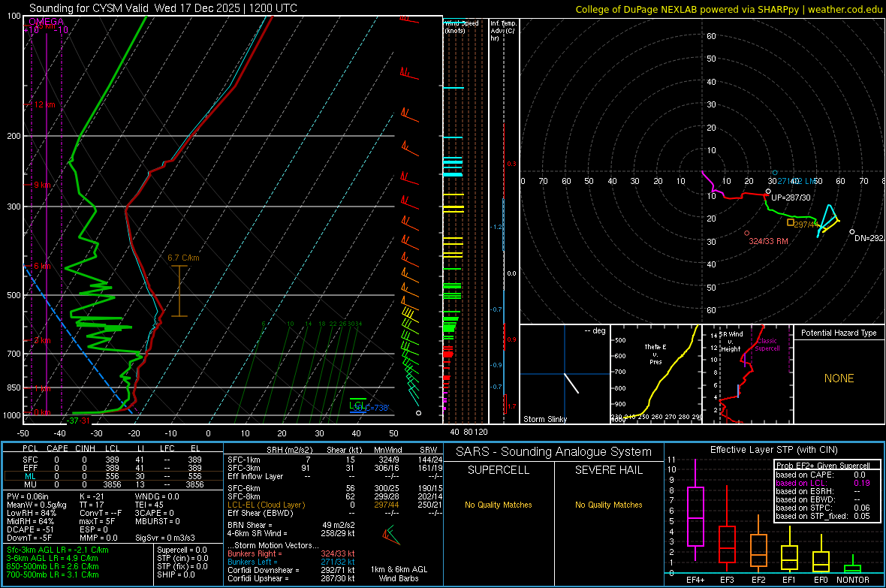This screenshot has width=886, height=588.
Task: Click the "3-6km AGL LR = 4.9 C/km" line
Action: click(x=53, y=558)
